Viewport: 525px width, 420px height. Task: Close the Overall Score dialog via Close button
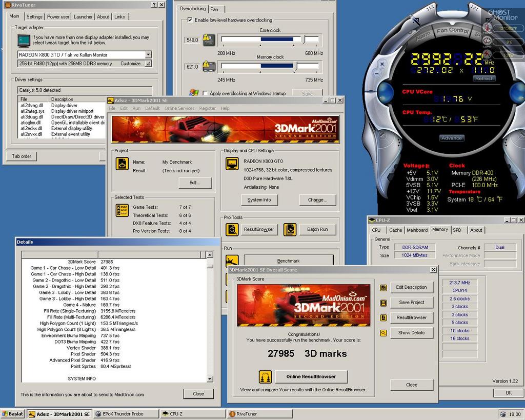point(412,385)
